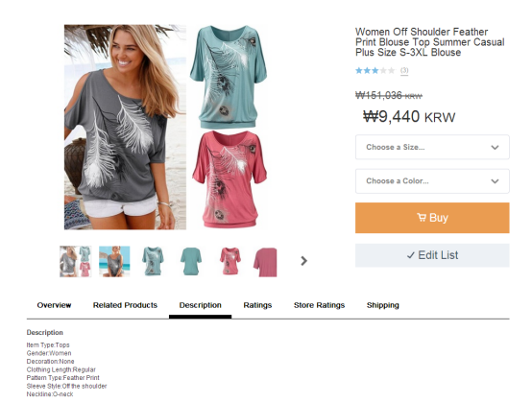Open the Related Products tab
This screenshot has height=403, width=532.
pyautogui.click(x=125, y=305)
